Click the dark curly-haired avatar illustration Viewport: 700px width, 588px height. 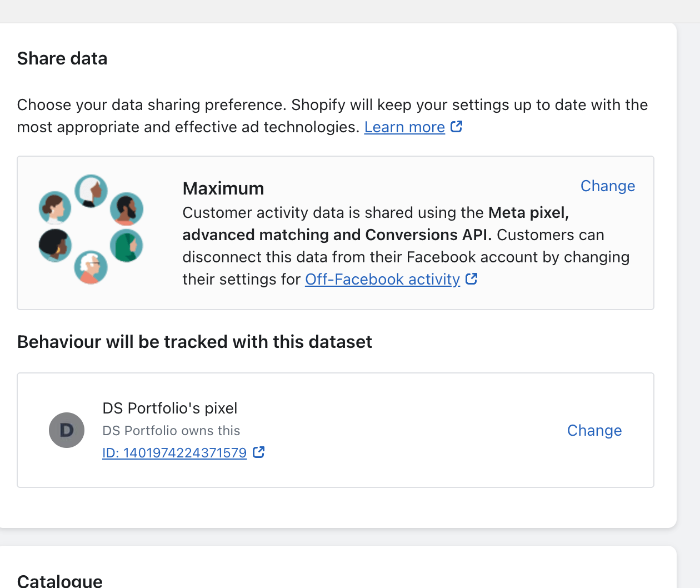[x=55, y=245]
